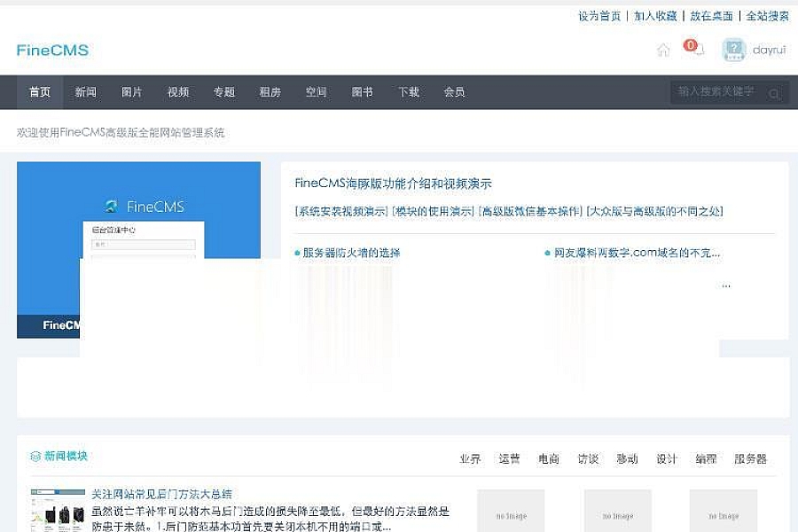Open the [系统安装视频演示] link

(x=341, y=211)
